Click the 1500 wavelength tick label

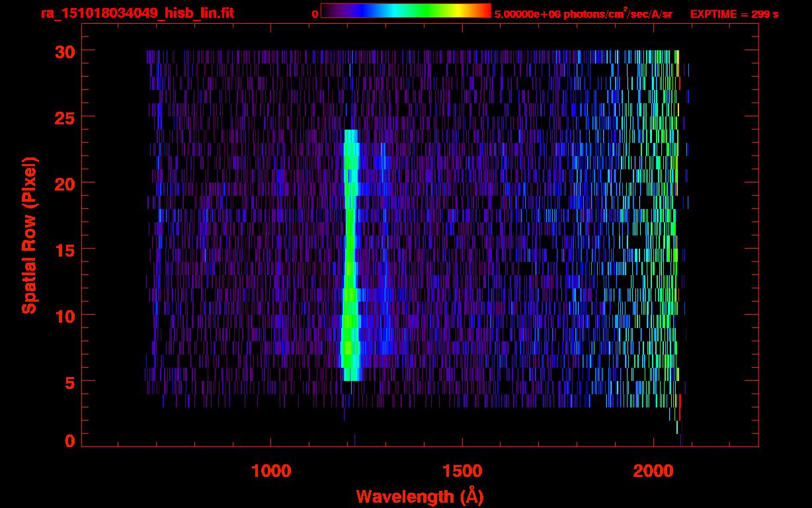coord(462,471)
